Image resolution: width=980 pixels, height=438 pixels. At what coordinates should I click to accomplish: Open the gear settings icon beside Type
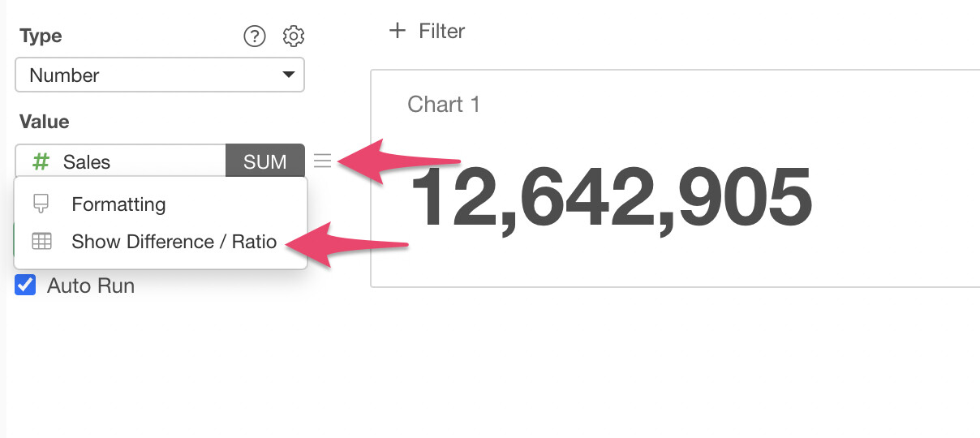(294, 36)
